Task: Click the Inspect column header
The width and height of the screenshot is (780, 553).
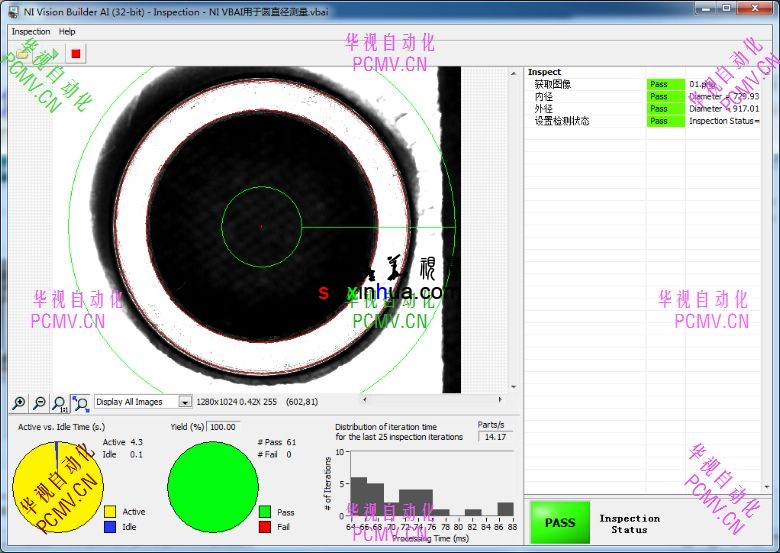Action: click(544, 72)
